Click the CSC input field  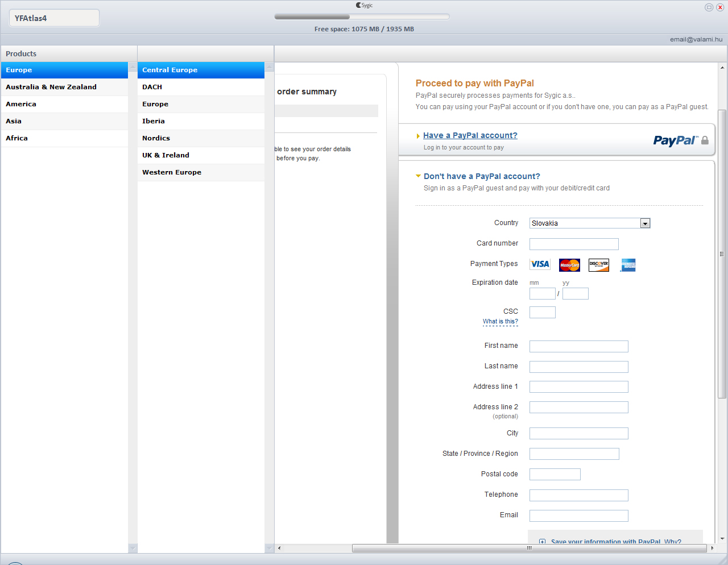tap(543, 312)
